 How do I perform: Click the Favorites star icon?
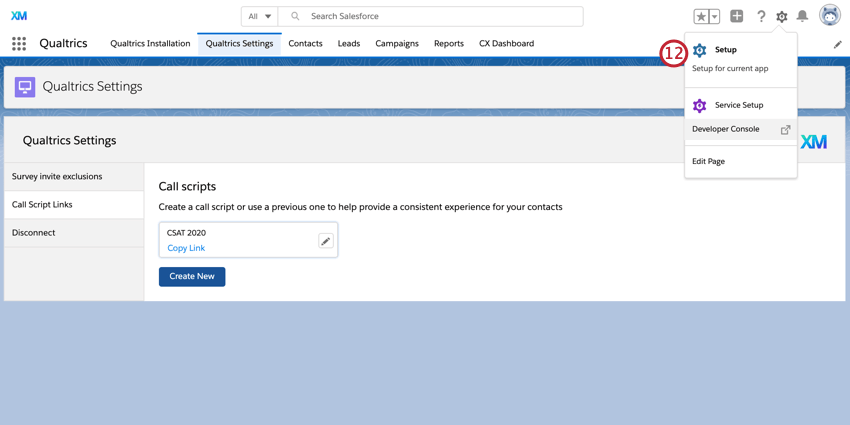701,16
